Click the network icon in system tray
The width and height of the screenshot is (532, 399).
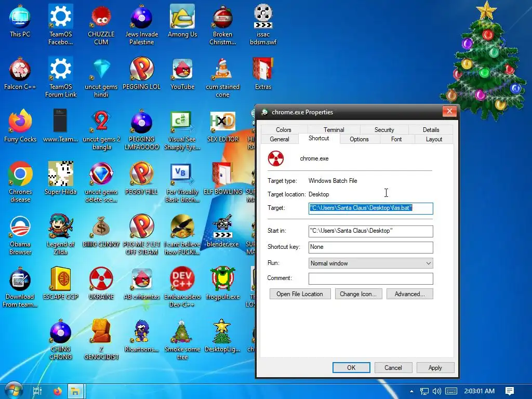[424, 391]
